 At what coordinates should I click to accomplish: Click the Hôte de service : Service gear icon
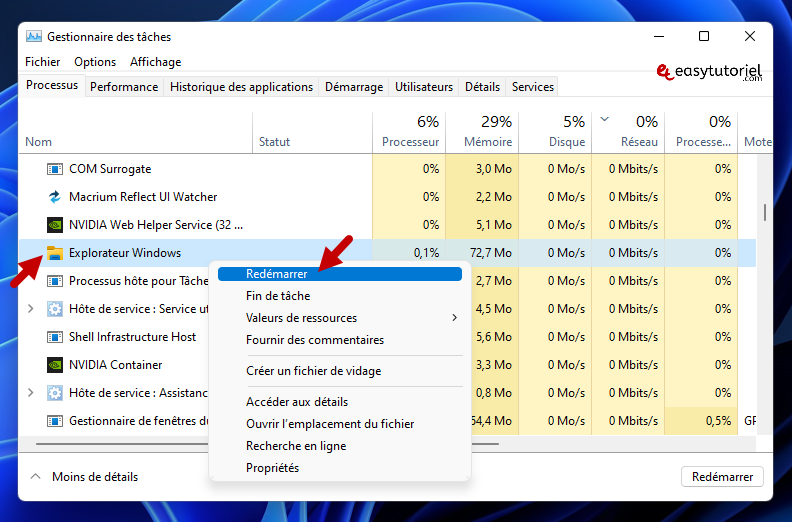(x=55, y=309)
